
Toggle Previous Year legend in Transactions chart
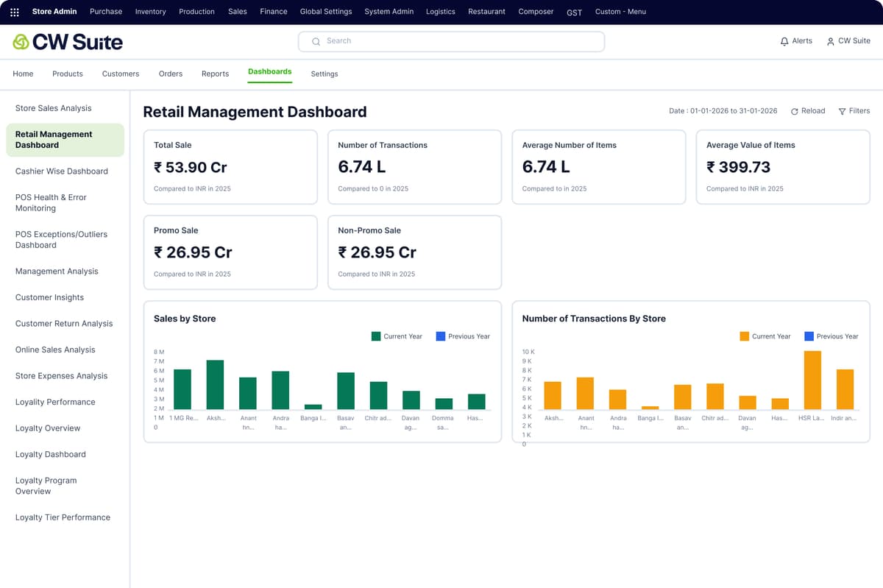831,336
